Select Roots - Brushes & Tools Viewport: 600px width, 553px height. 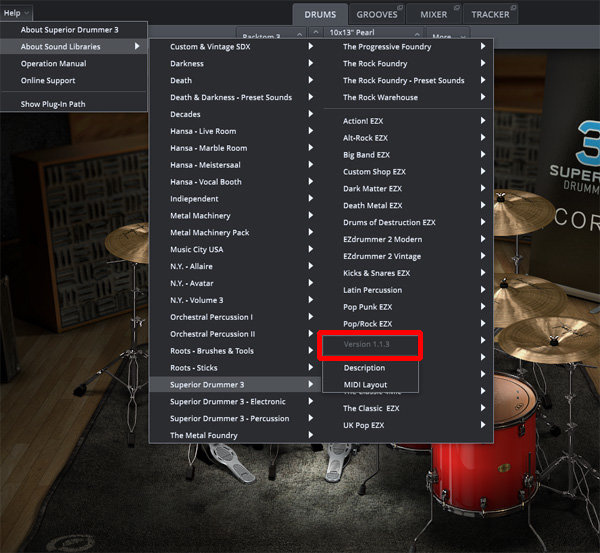tap(234, 351)
